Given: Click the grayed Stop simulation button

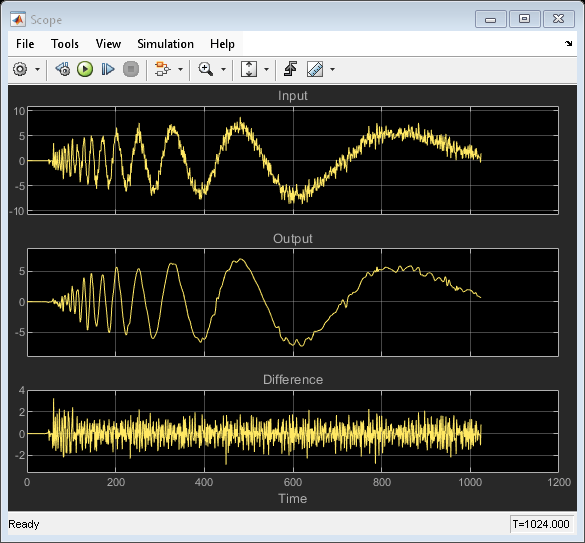Looking at the screenshot, I should tap(131, 69).
